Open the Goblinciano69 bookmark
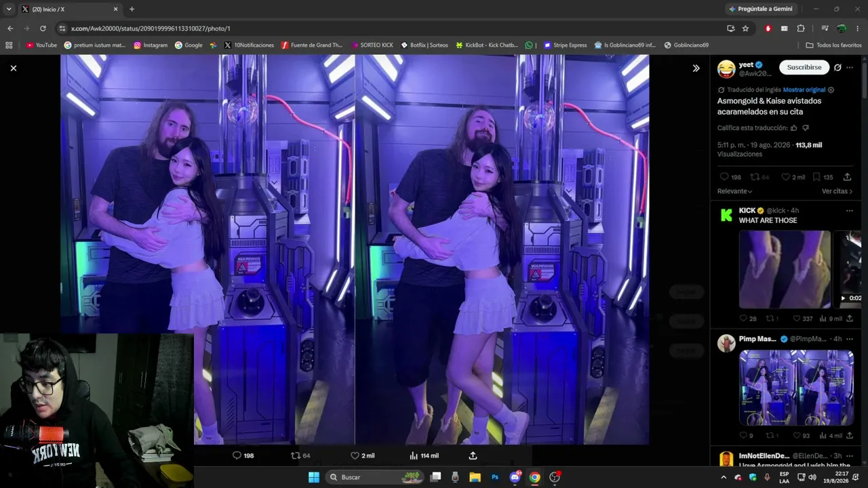 coord(686,45)
